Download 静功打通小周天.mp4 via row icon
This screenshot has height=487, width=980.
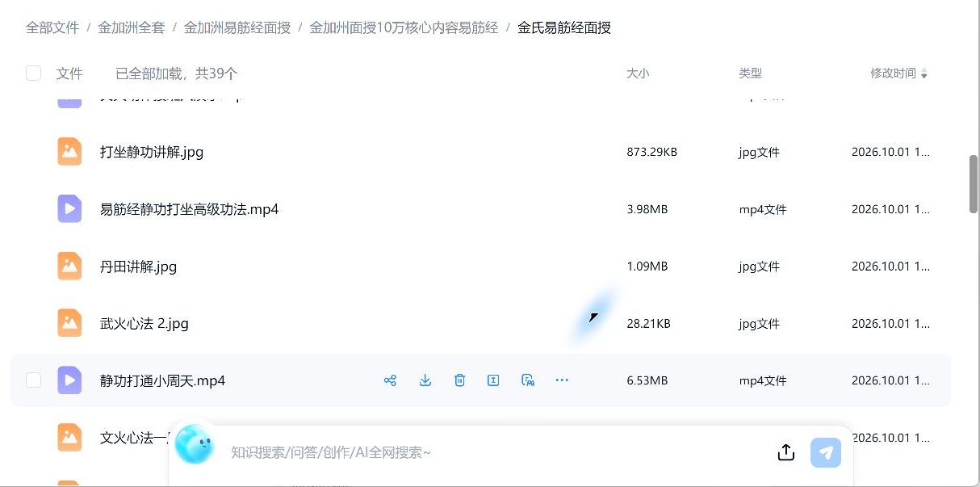pos(425,380)
